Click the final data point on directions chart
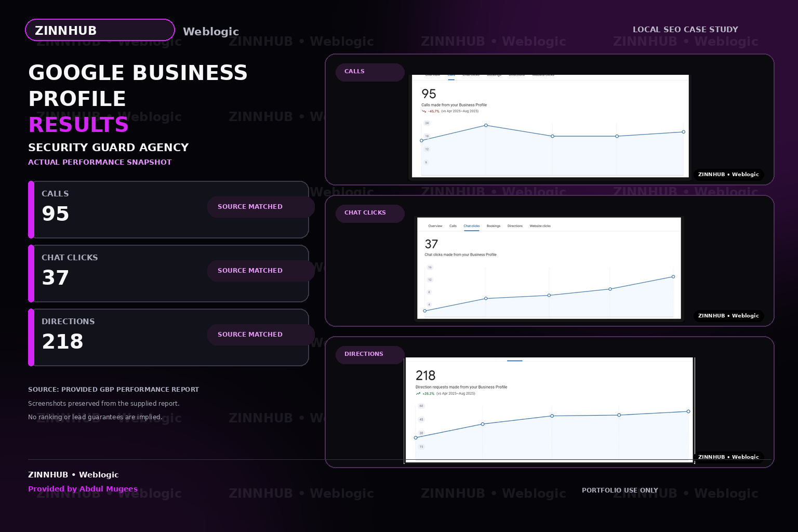The width and height of the screenshot is (798, 532). [688, 411]
